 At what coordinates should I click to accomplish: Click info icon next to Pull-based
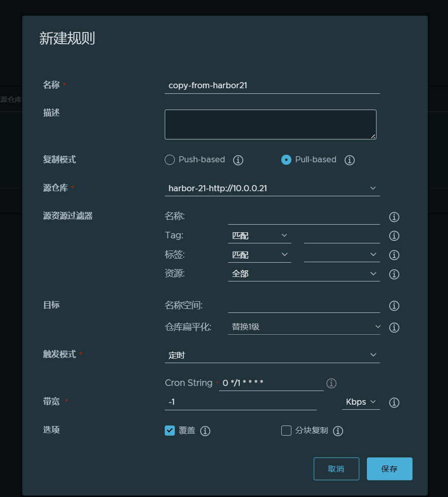click(349, 160)
